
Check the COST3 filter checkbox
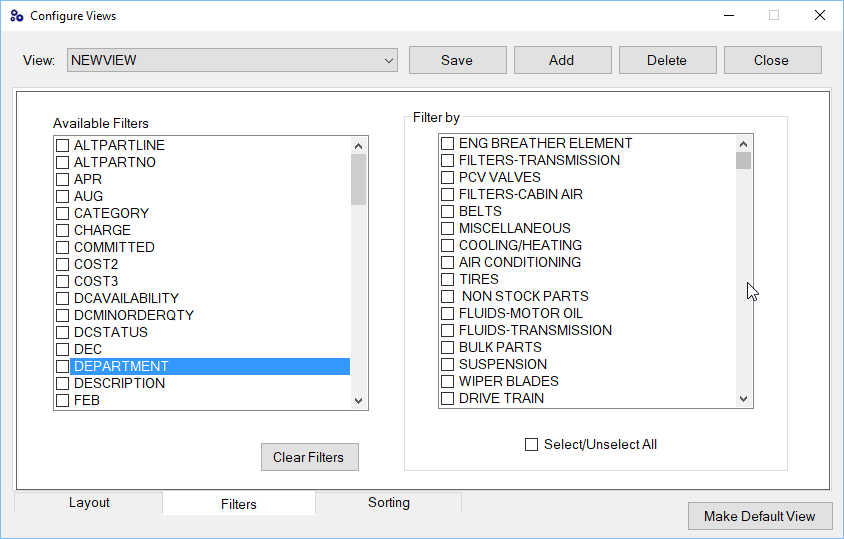(x=62, y=282)
